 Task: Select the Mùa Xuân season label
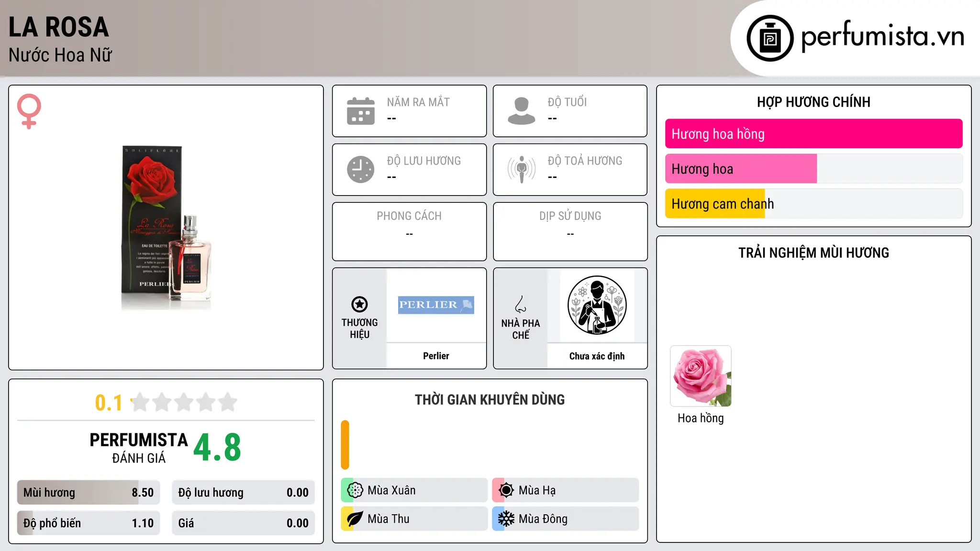(x=391, y=490)
